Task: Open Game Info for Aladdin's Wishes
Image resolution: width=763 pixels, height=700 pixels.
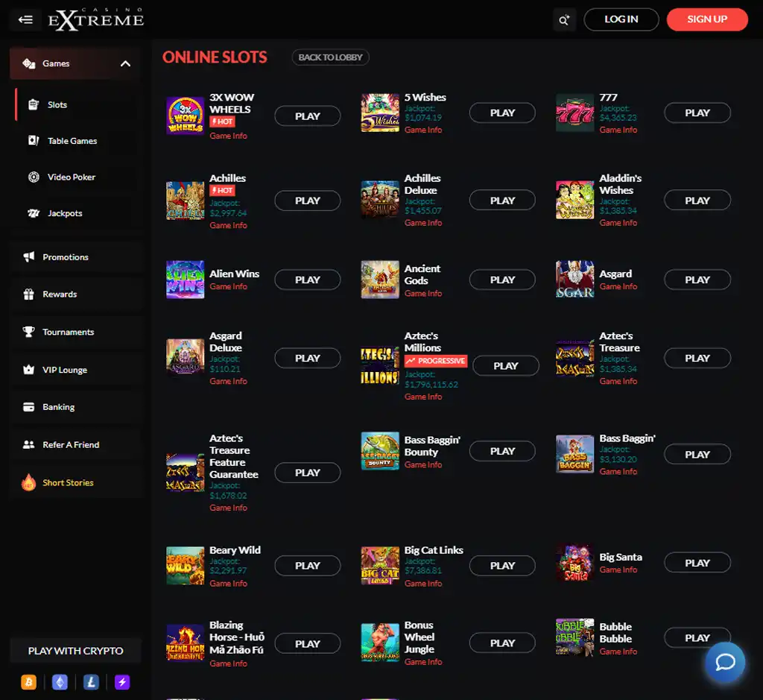Action: (x=618, y=223)
